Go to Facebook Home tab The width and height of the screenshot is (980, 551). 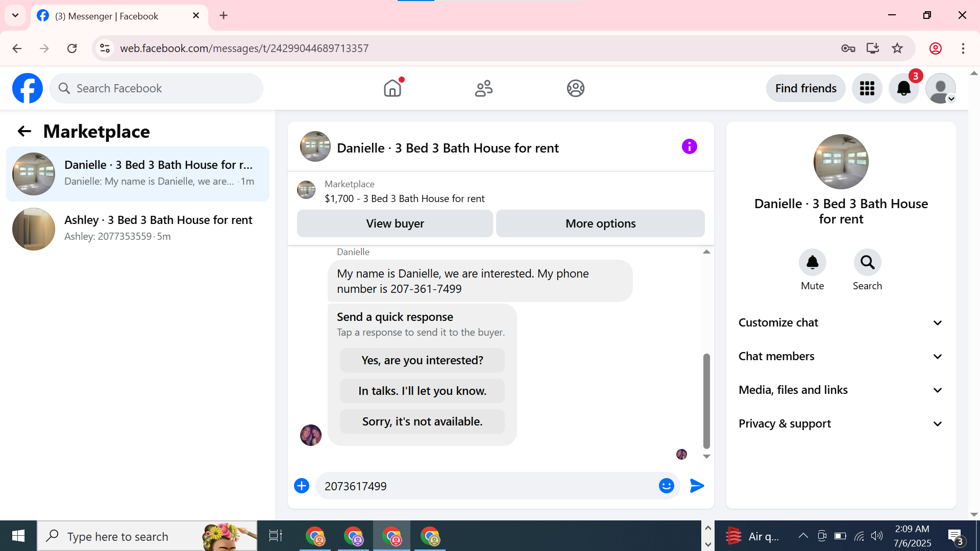pyautogui.click(x=393, y=88)
